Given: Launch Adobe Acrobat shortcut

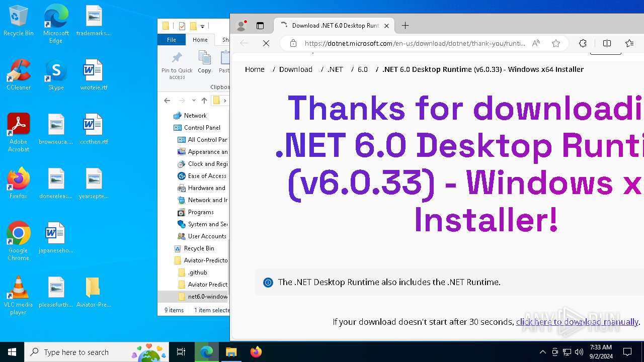Looking at the screenshot, I should pyautogui.click(x=19, y=133).
